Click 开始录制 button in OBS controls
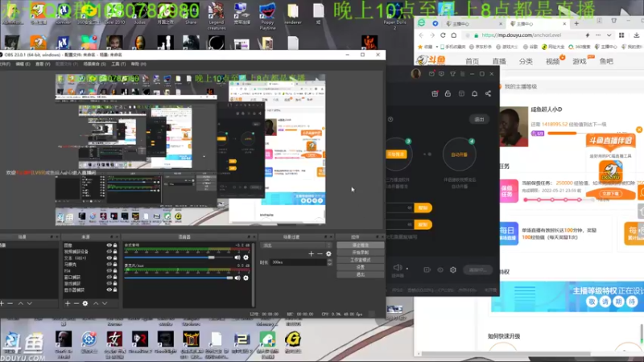The width and height of the screenshot is (644, 362). tap(360, 253)
